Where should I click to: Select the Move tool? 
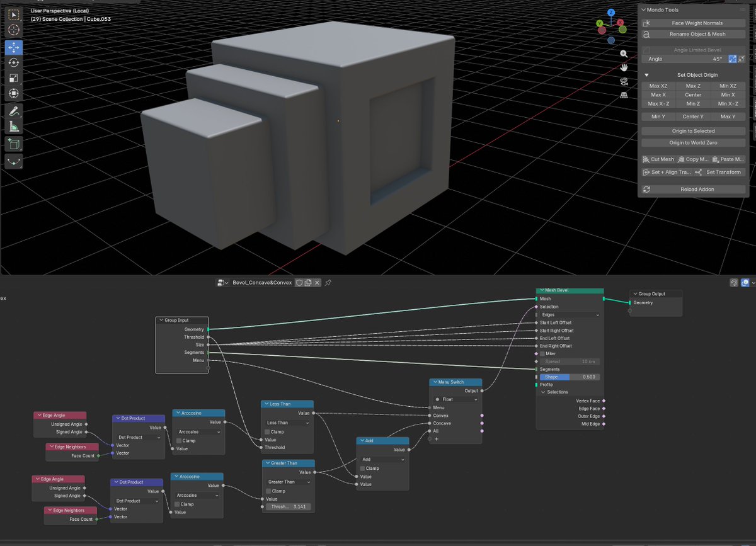click(14, 47)
